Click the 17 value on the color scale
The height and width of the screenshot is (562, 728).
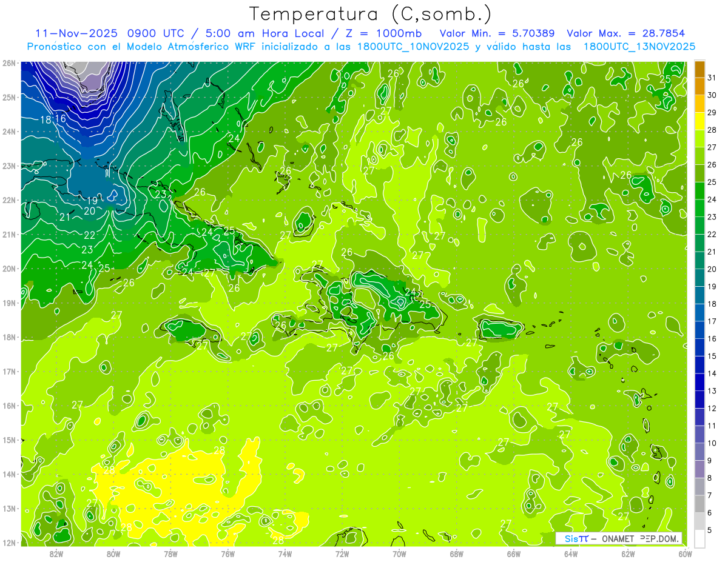point(712,321)
